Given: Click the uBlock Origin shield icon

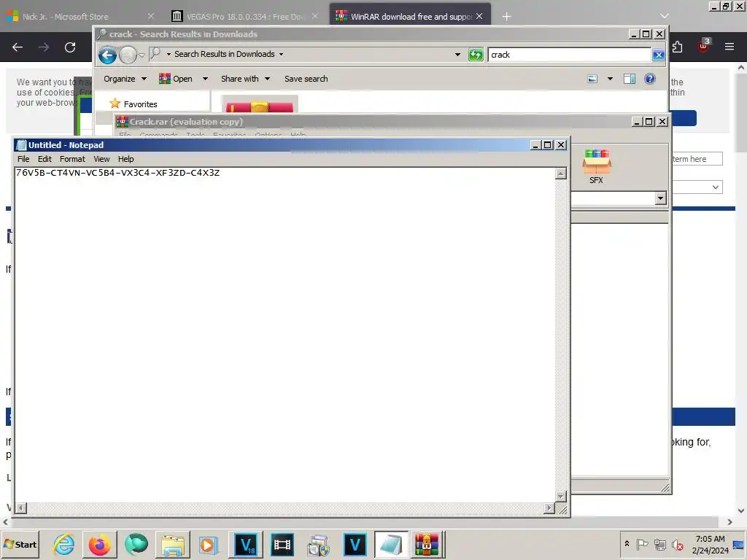Looking at the screenshot, I should click(704, 46).
